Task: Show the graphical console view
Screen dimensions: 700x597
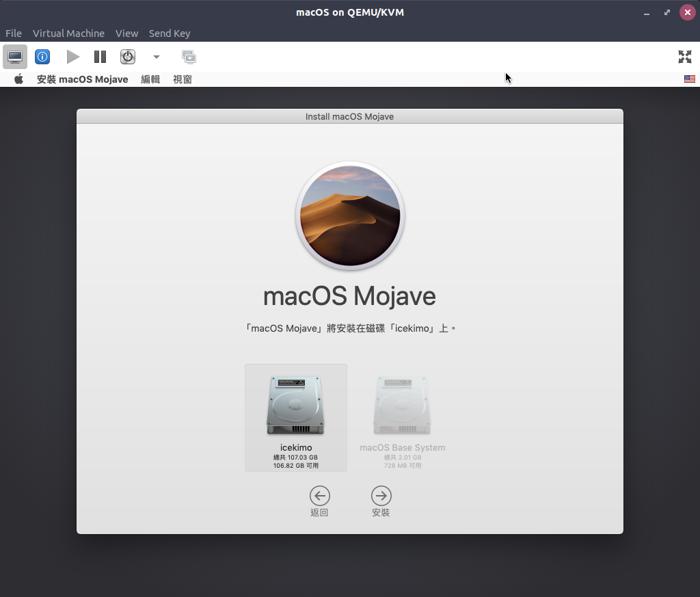Action: pyautogui.click(x=15, y=57)
